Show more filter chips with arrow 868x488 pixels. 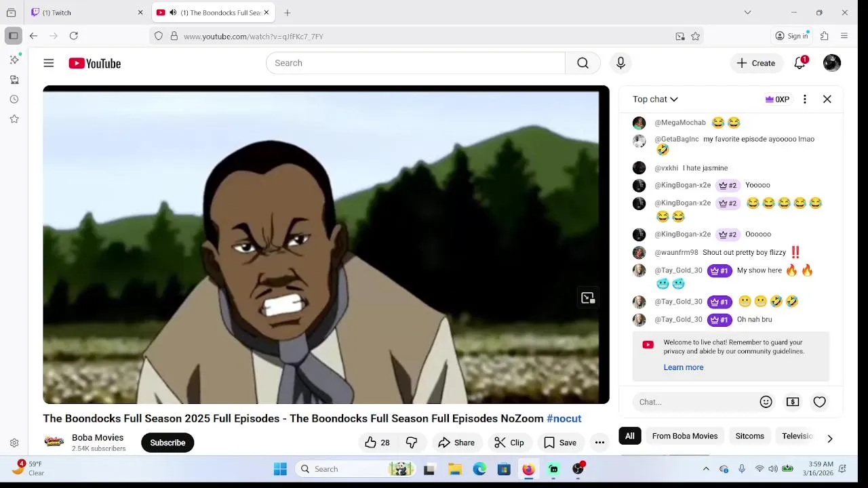829,439
